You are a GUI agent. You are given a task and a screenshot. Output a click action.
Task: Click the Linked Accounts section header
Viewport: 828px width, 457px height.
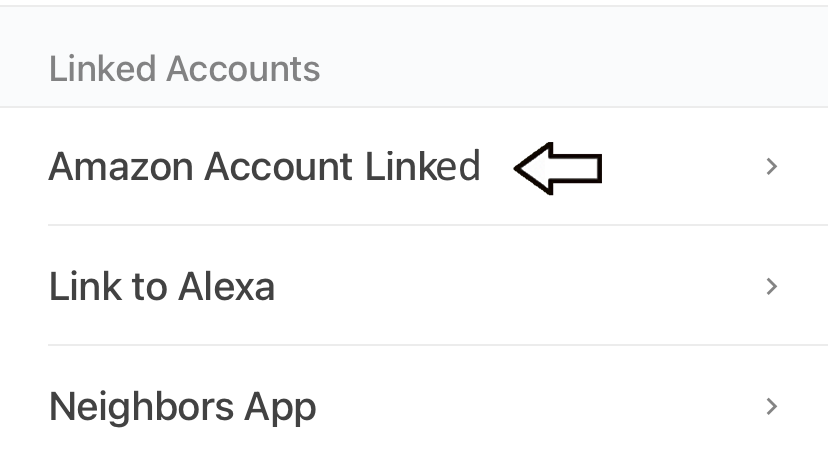pyautogui.click(x=184, y=69)
